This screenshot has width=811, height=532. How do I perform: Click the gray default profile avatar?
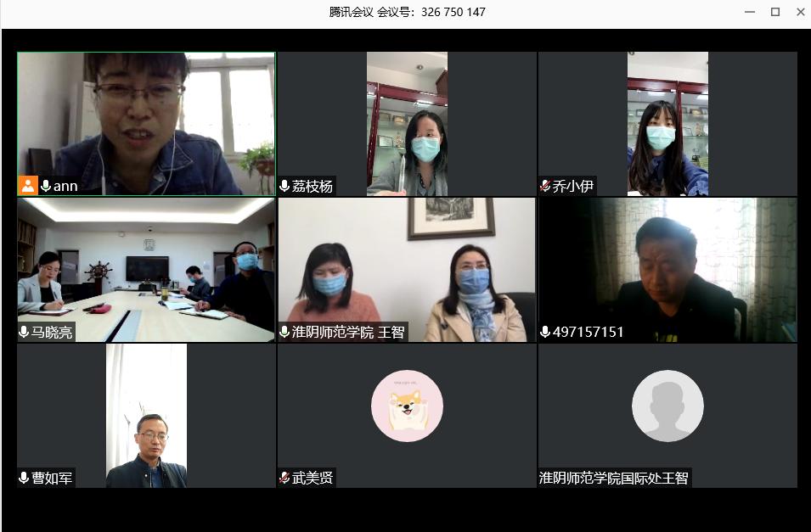(x=667, y=406)
